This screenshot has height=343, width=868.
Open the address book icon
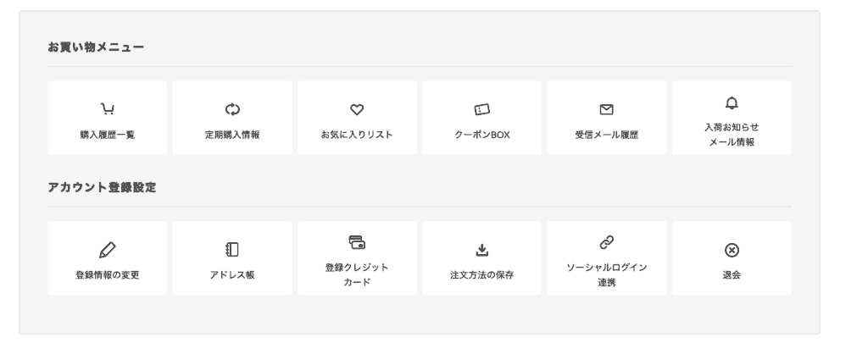[232, 250]
